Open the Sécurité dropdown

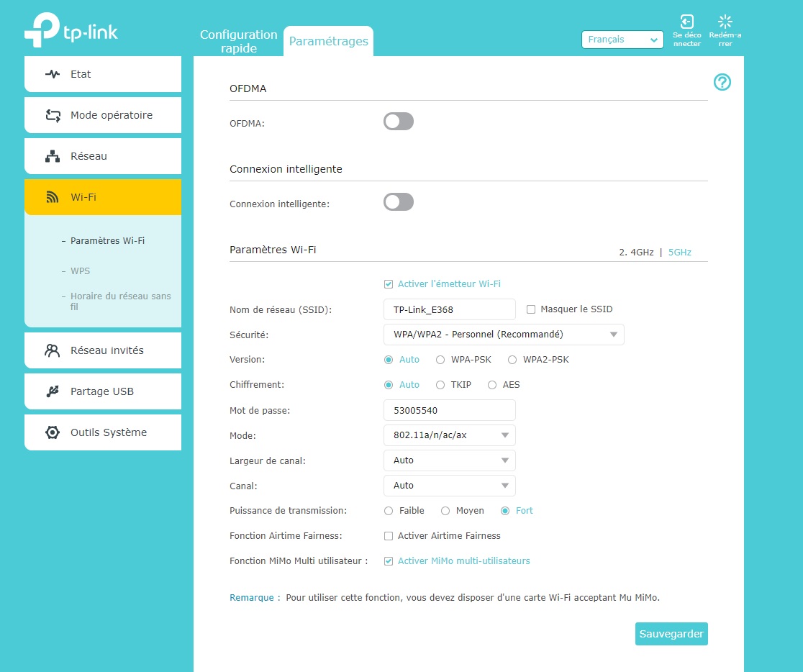point(504,335)
